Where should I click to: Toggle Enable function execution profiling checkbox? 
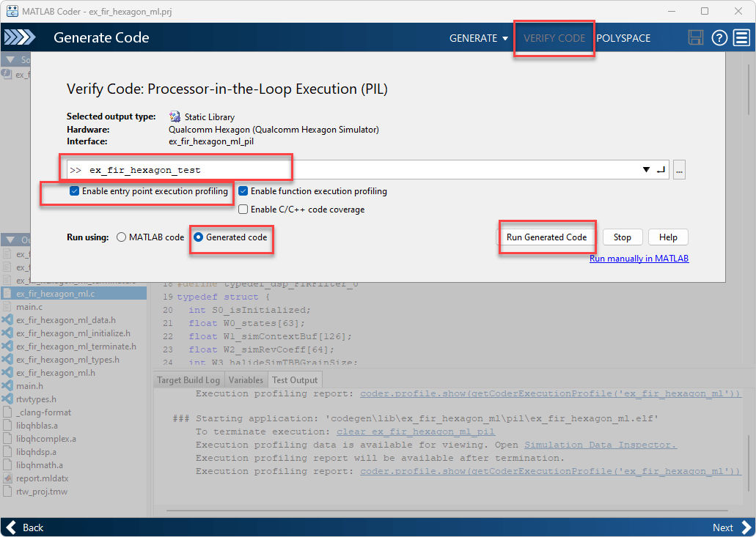point(243,191)
